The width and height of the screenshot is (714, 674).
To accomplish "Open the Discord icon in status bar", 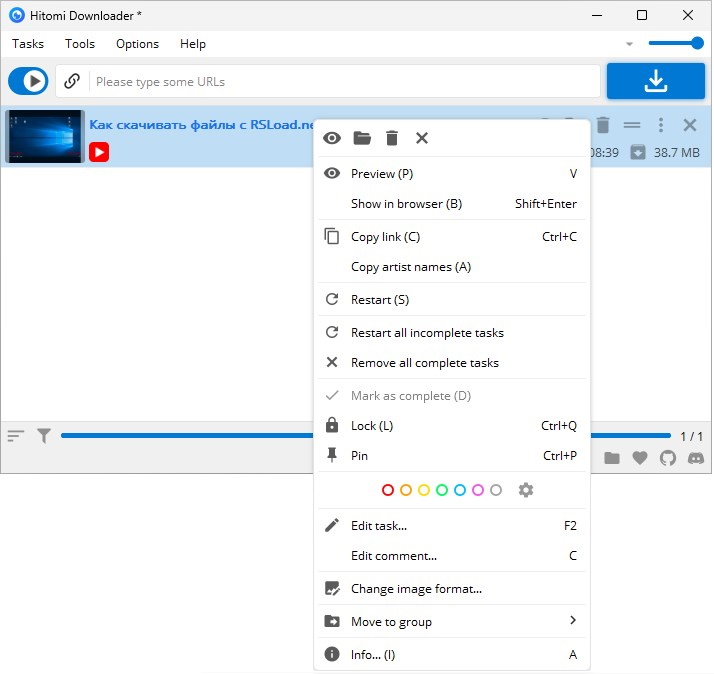I will pyautogui.click(x=696, y=458).
